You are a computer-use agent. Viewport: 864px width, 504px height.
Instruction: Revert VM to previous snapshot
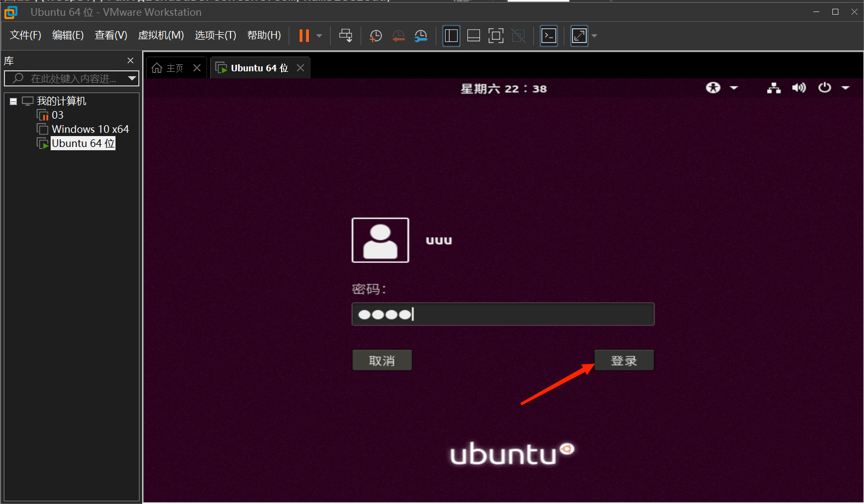[x=398, y=36]
